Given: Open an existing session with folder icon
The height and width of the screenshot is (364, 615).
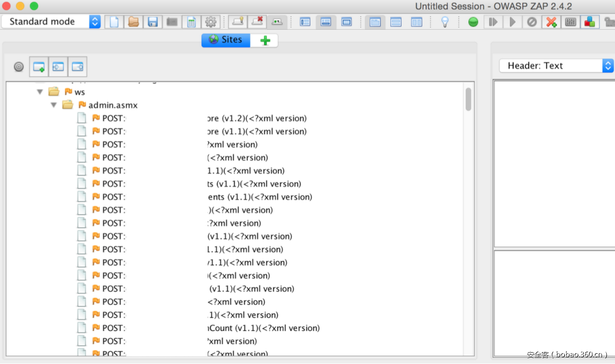Looking at the screenshot, I should (x=133, y=22).
